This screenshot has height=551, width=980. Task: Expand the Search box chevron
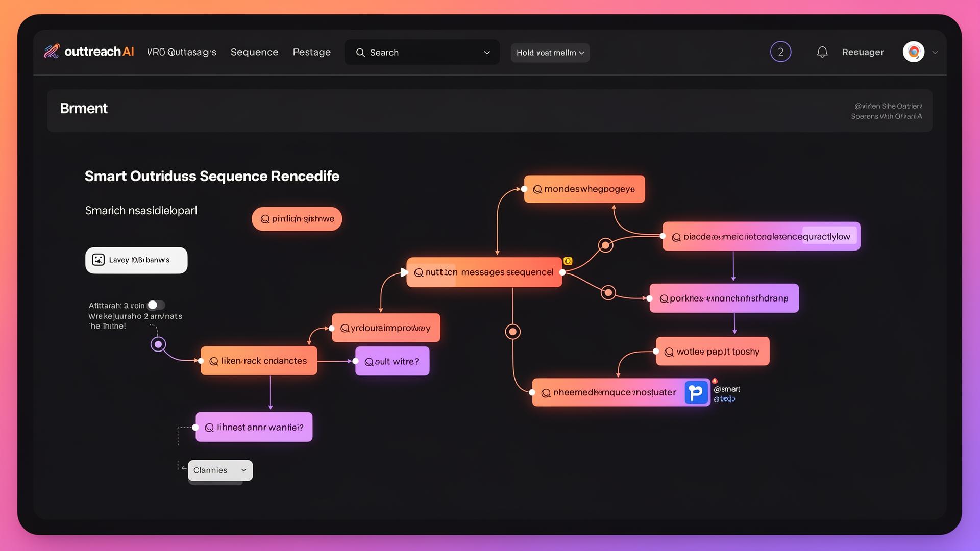point(487,53)
